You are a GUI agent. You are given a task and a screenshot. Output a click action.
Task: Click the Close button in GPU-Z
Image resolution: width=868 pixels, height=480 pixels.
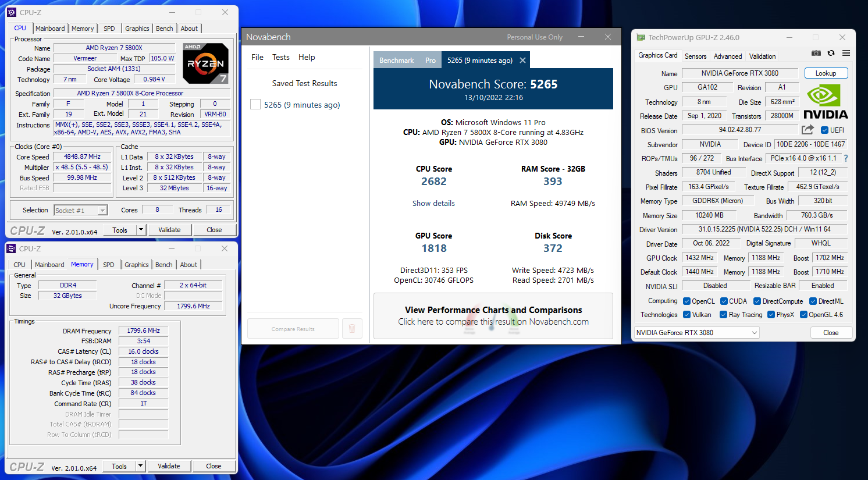[831, 333]
